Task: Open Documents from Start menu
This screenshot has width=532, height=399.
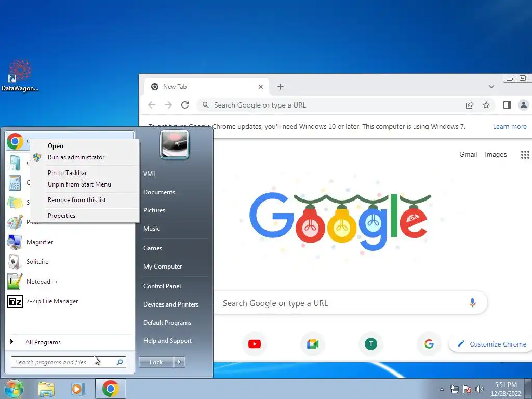Action: click(159, 192)
